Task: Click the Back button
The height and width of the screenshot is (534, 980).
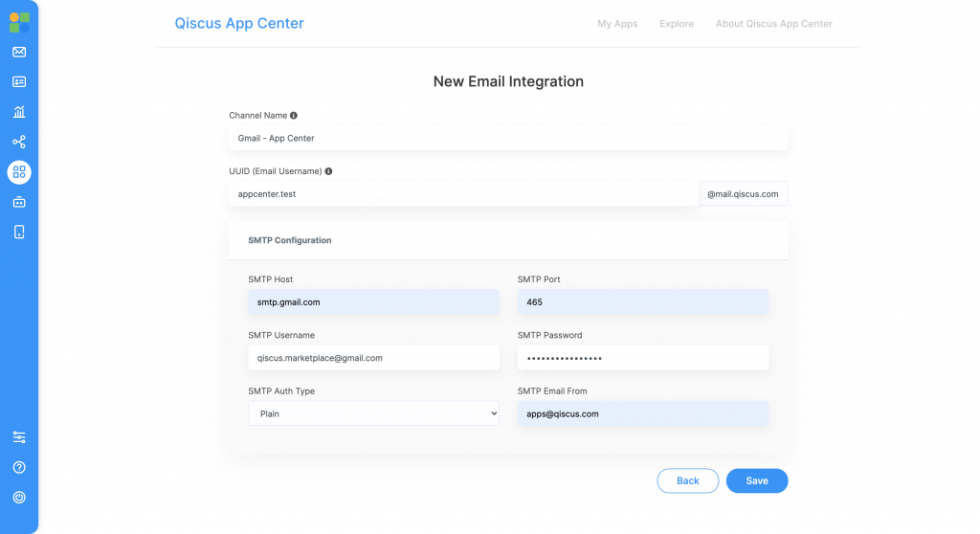Action: point(687,480)
